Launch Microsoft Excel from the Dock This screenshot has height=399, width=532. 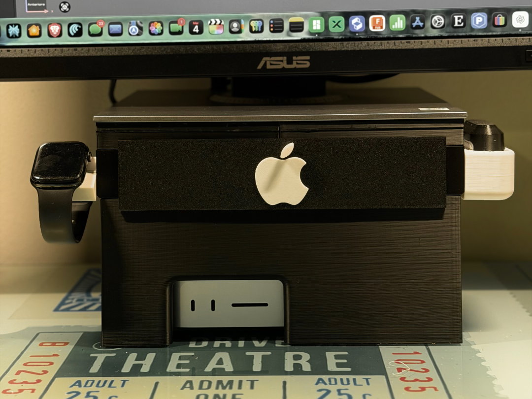[x=336, y=25]
